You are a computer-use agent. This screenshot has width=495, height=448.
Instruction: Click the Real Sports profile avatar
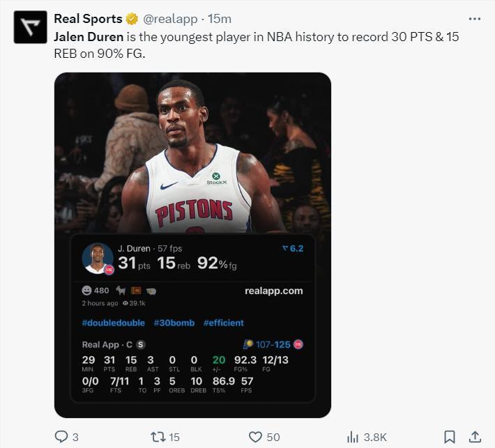(31, 28)
